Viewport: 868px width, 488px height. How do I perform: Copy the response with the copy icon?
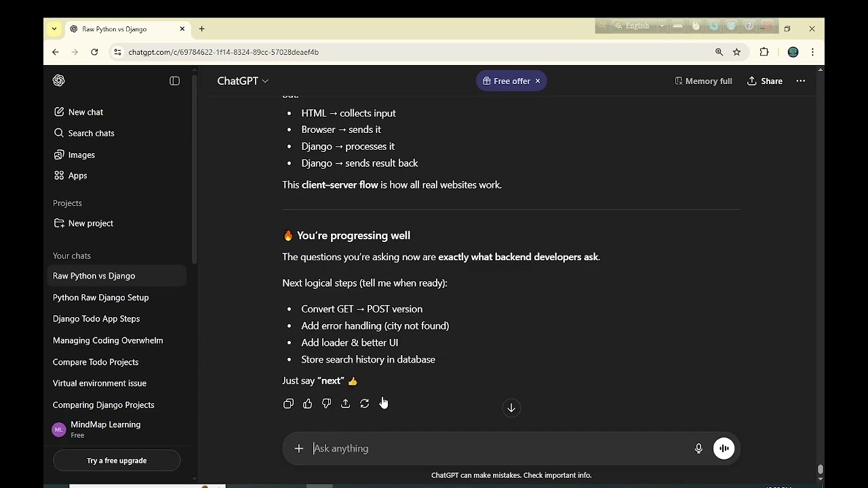pos(288,403)
